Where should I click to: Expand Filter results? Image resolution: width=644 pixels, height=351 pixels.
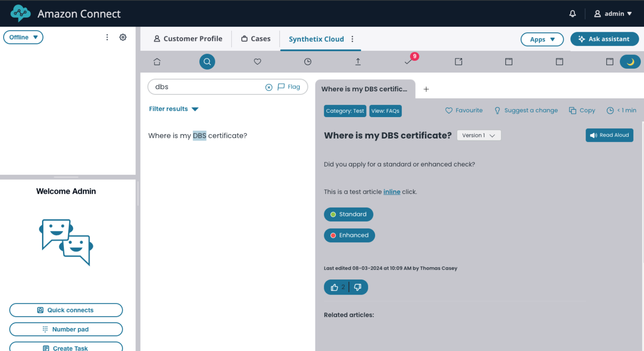point(174,109)
